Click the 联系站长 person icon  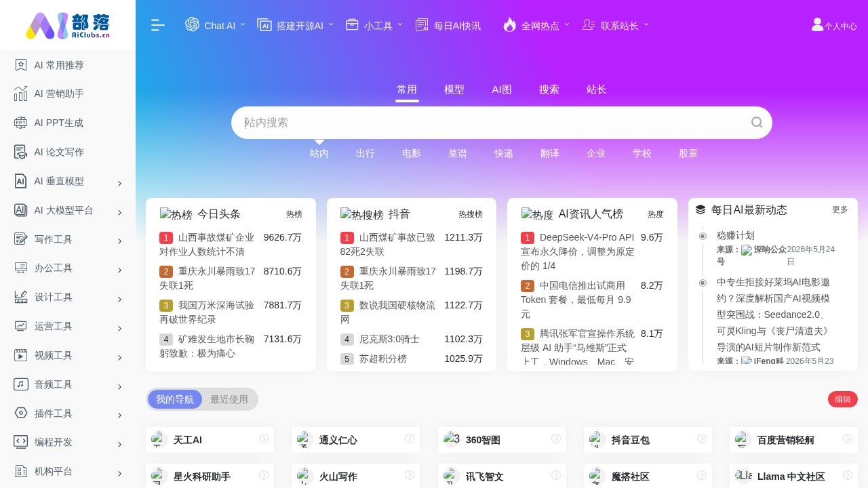[589, 24]
